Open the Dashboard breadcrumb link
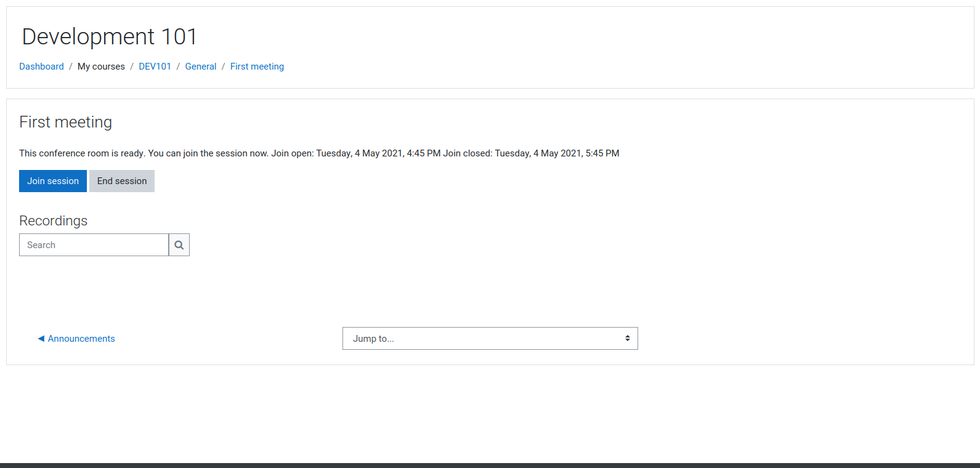This screenshot has width=980, height=468. click(x=41, y=67)
